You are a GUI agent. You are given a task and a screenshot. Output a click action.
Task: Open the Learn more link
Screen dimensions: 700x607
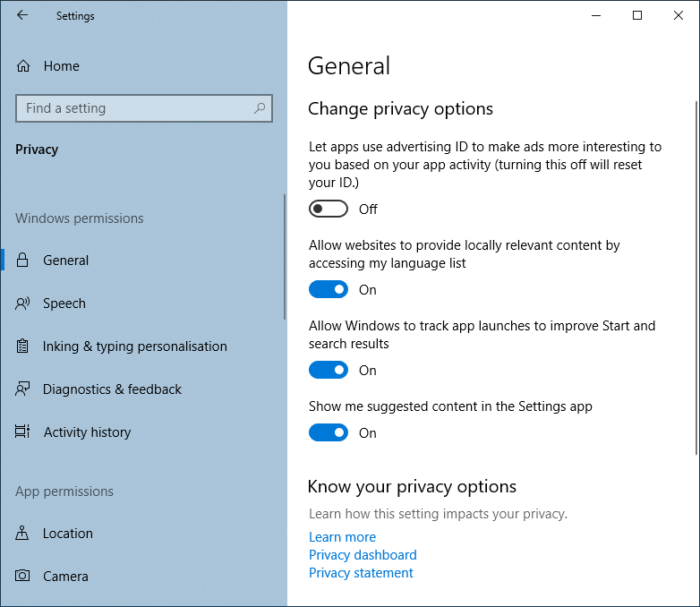343,537
